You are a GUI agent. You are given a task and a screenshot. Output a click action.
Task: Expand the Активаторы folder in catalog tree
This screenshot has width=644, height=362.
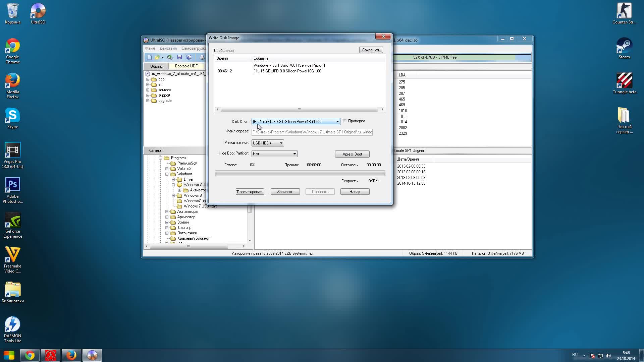[167, 212]
